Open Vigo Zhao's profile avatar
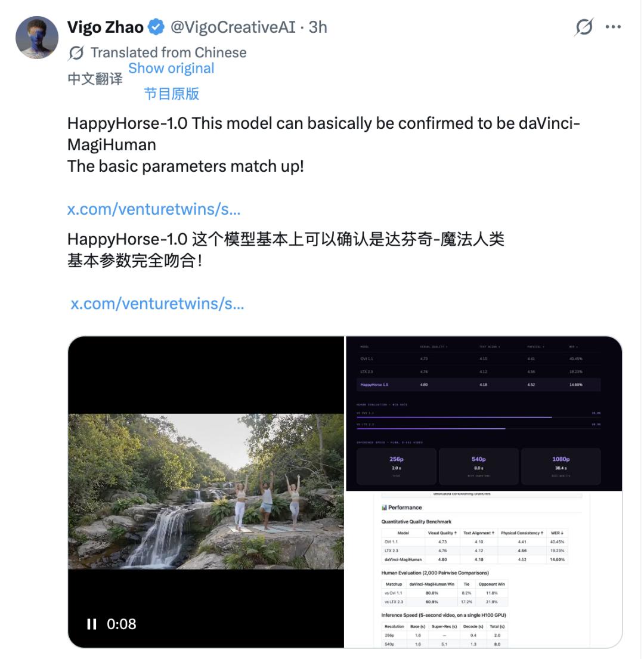 coord(37,38)
